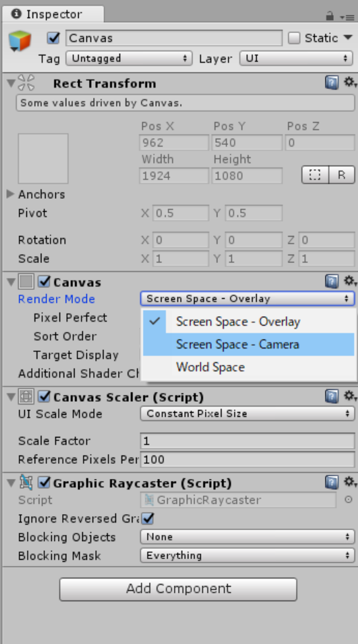Open the Blocking Objects dropdown
358x644 pixels.
click(248, 537)
